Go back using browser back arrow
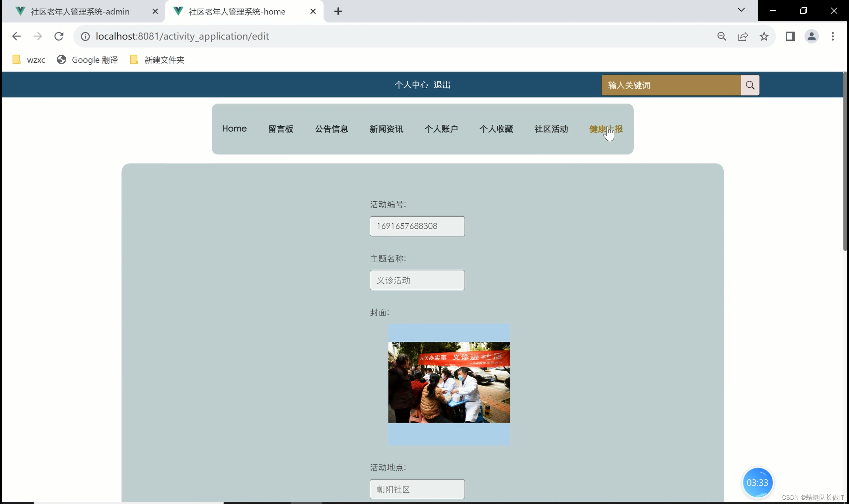This screenshot has height=504, width=849. tap(16, 36)
